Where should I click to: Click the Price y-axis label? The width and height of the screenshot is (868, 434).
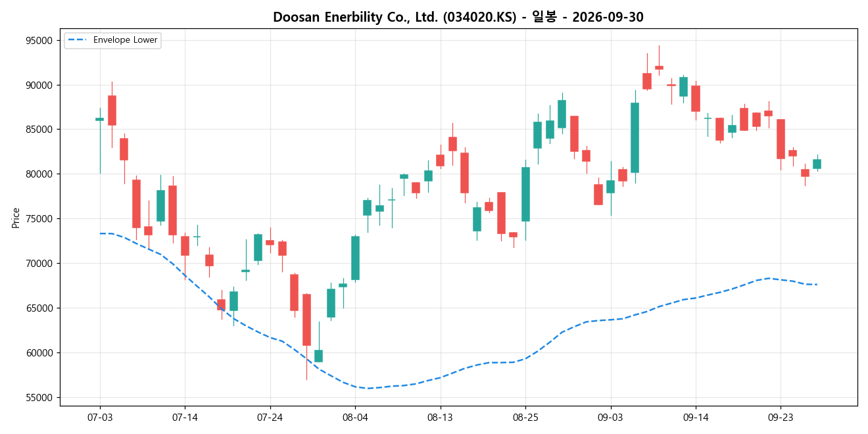(x=15, y=217)
